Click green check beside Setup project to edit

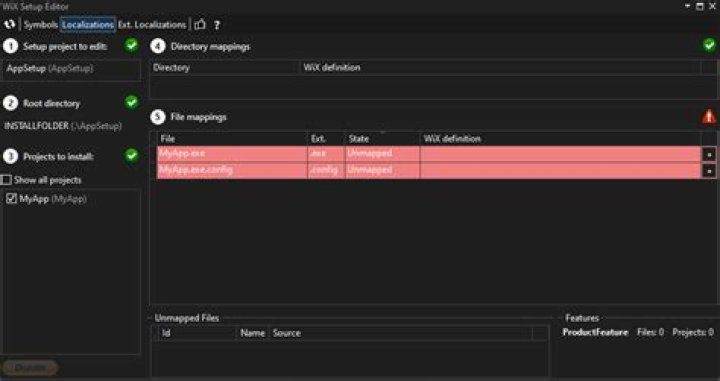pos(132,45)
